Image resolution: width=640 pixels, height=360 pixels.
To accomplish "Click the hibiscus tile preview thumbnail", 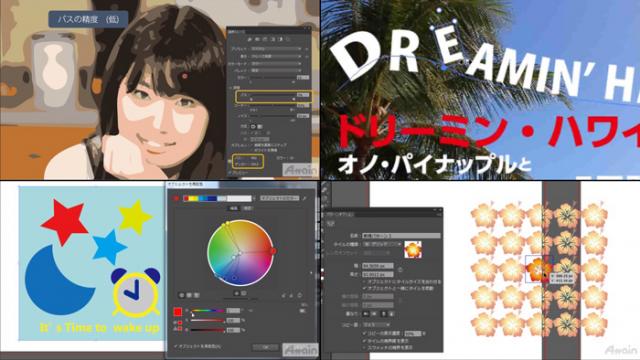I will pos(413,249).
